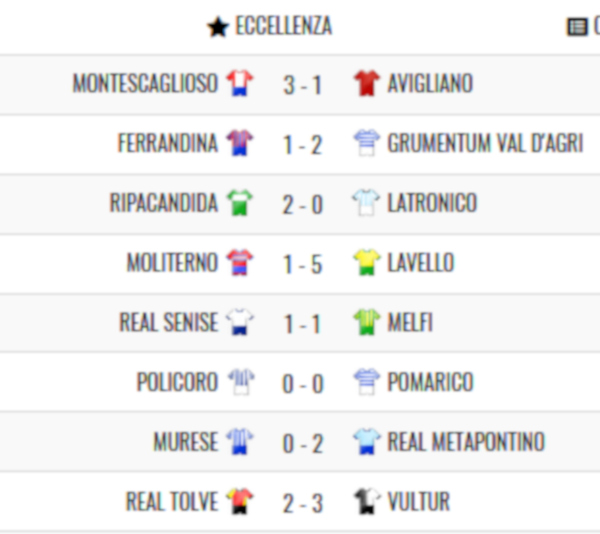This screenshot has width=600, height=534.
Task: Click Ferrandina's striped red-blue jersey icon
Action: pyautogui.click(x=240, y=143)
